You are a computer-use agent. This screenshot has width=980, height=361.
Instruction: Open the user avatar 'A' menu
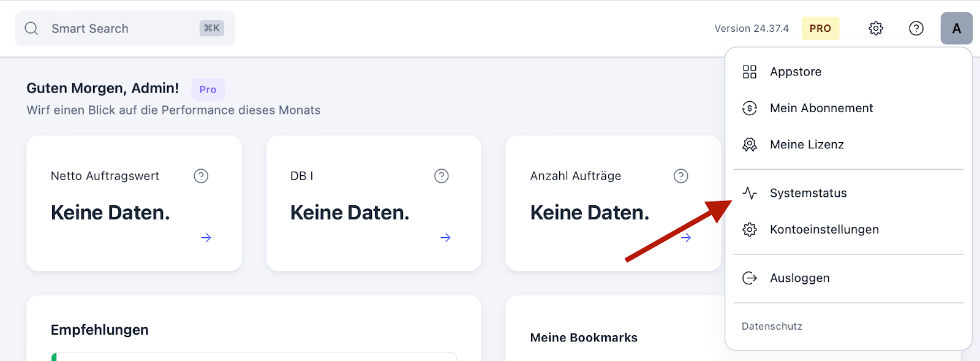click(x=957, y=28)
